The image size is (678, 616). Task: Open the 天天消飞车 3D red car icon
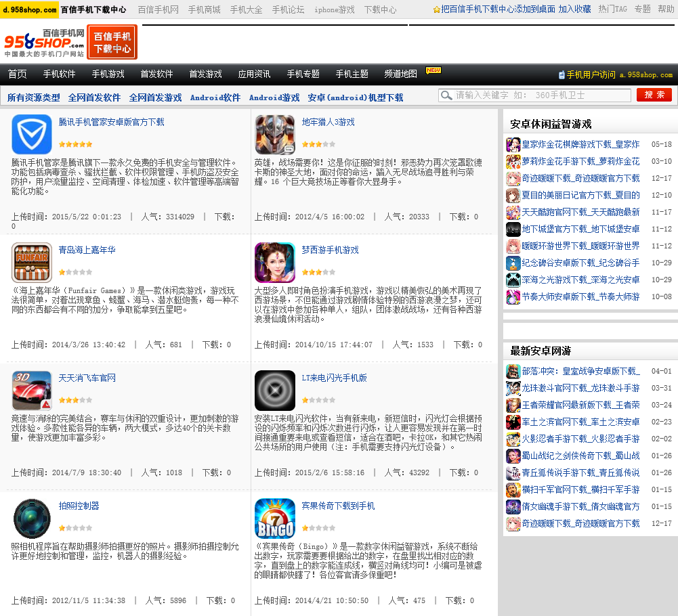point(32,391)
